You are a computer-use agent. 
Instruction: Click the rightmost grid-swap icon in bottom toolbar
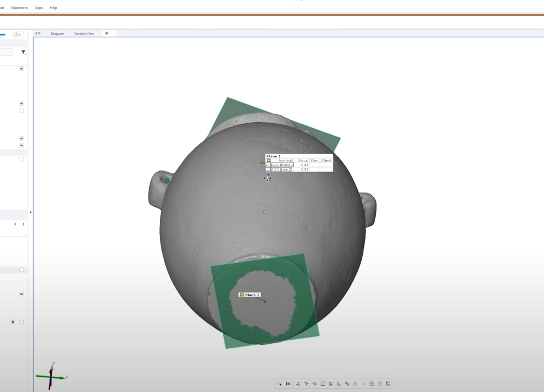[388, 384]
